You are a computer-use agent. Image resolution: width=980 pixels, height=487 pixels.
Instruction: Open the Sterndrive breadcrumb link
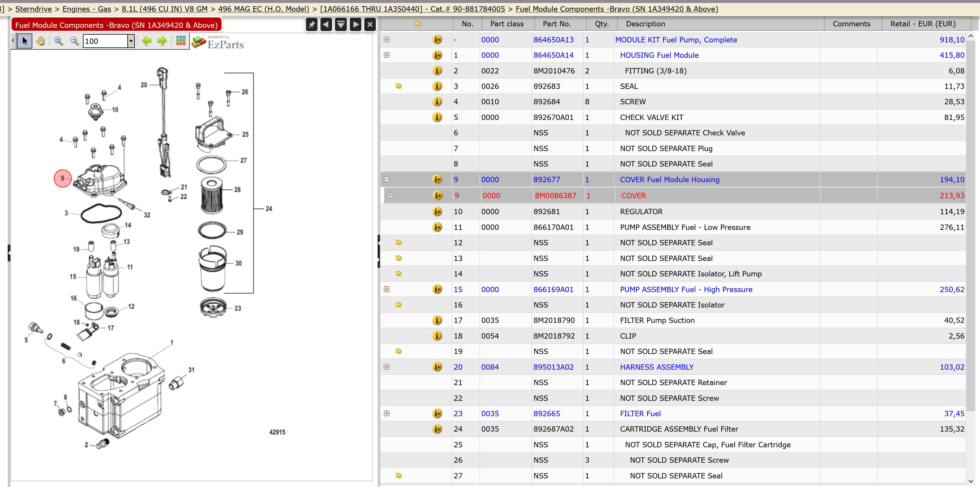tap(33, 9)
